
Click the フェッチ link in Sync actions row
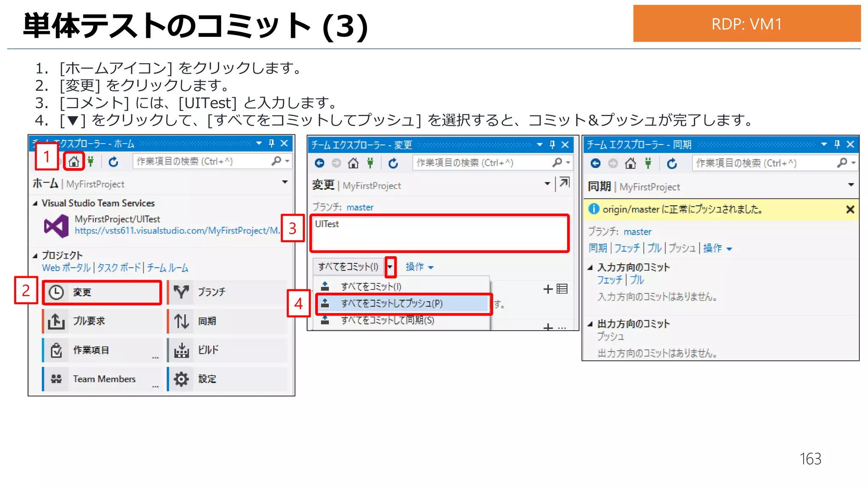[x=627, y=248]
